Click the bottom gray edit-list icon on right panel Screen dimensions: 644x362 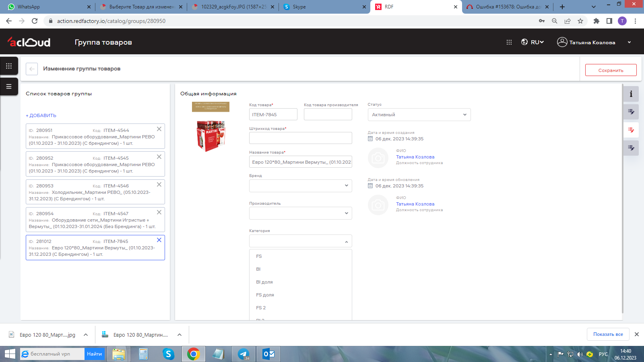[631, 148]
